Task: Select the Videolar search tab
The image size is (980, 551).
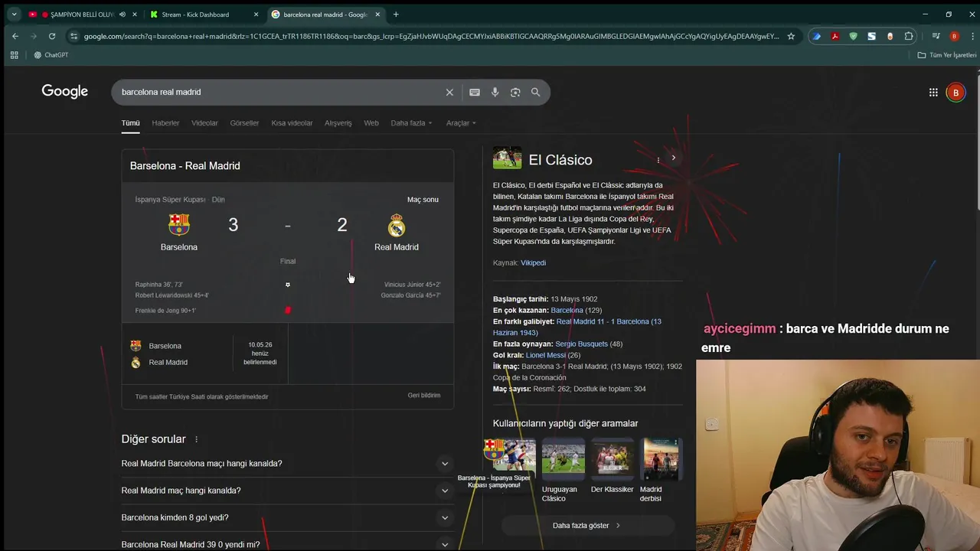Action: 204,123
